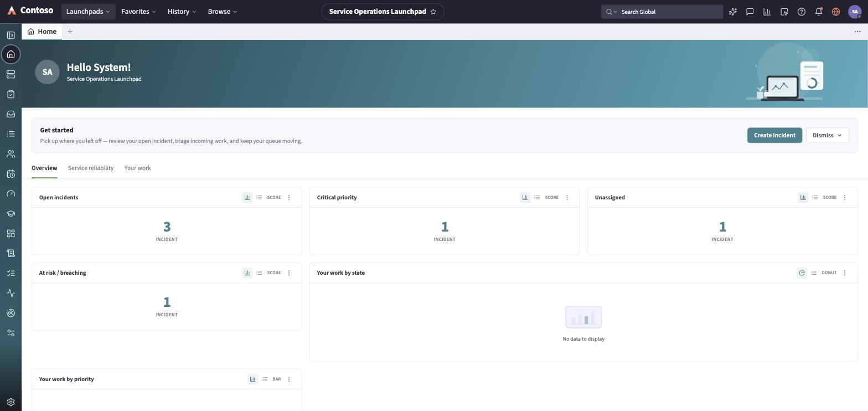Open the analytics bar chart header icon
868x411 pixels.
pos(767,12)
